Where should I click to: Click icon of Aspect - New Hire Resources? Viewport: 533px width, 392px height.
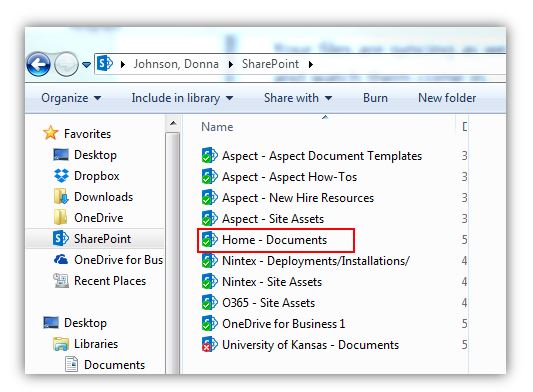click(209, 198)
